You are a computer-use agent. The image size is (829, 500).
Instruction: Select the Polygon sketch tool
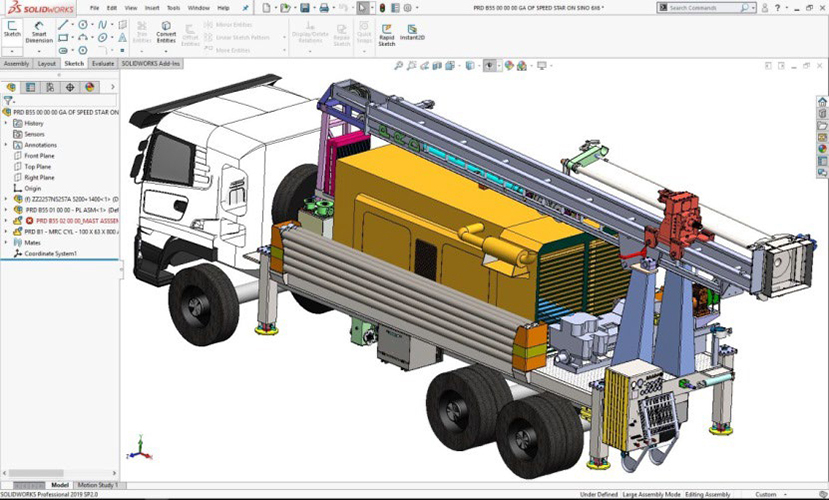(x=83, y=50)
